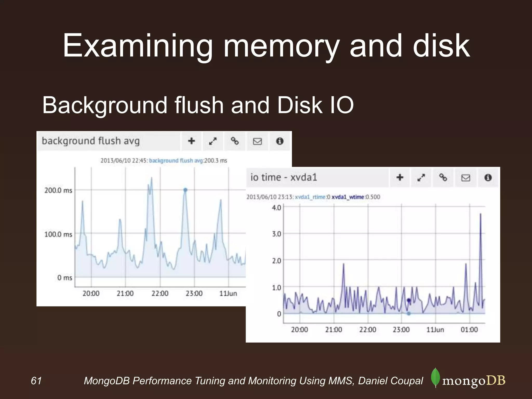The image size is (532, 399).
Task: Select the light rtime data point on io chart
Action: (409, 314)
